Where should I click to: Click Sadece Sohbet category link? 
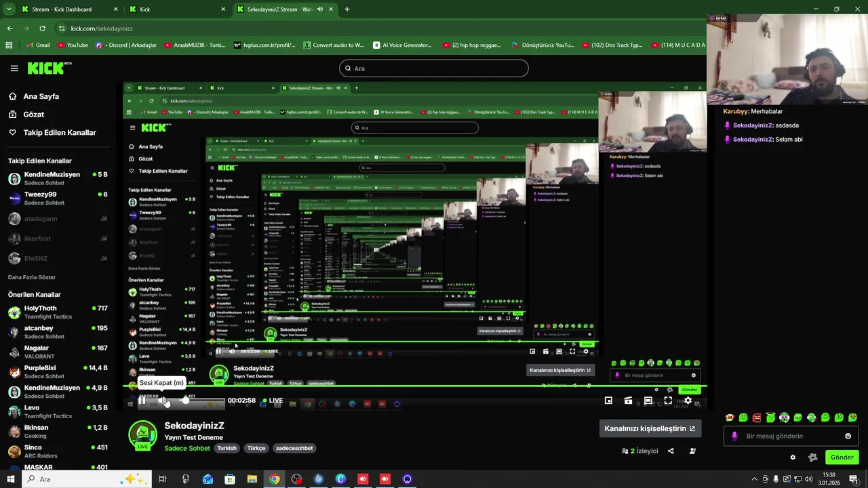[187, 449]
